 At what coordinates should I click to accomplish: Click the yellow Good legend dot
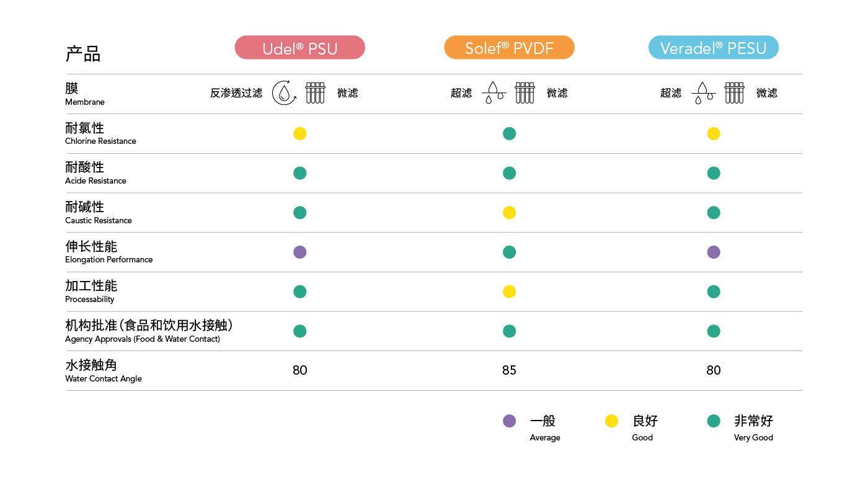[611, 421]
